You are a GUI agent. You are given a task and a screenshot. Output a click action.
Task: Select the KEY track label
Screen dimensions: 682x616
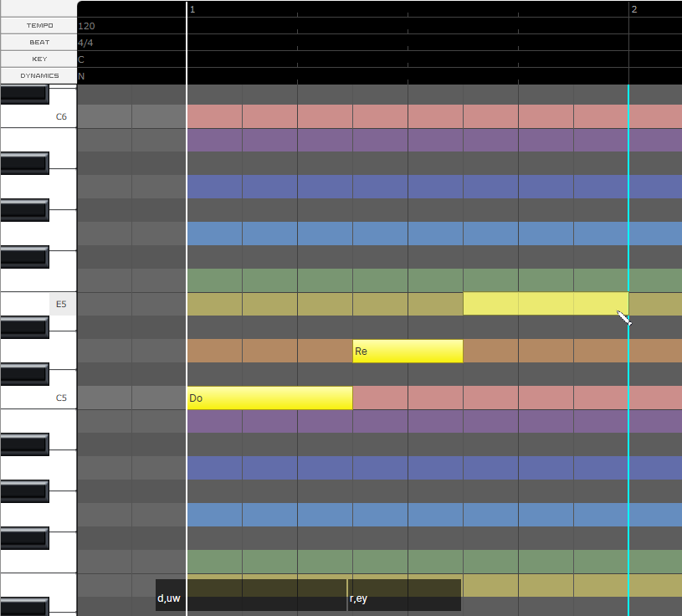(x=38, y=59)
